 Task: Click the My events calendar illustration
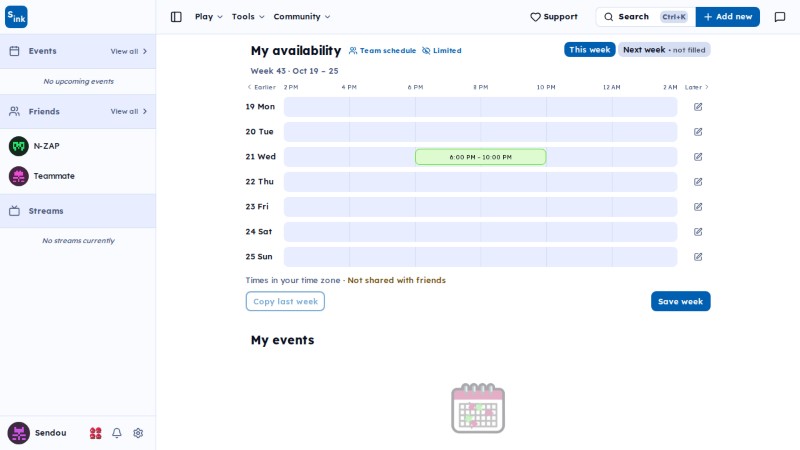pos(478,408)
